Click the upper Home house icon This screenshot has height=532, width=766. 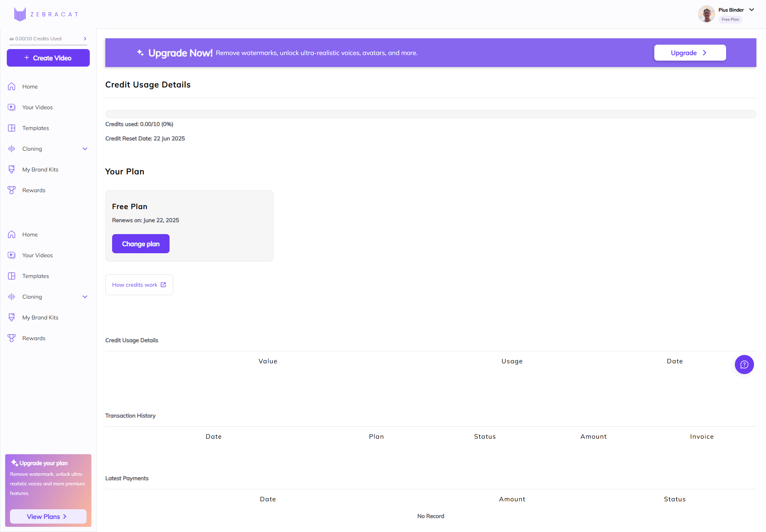click(12, 87)
